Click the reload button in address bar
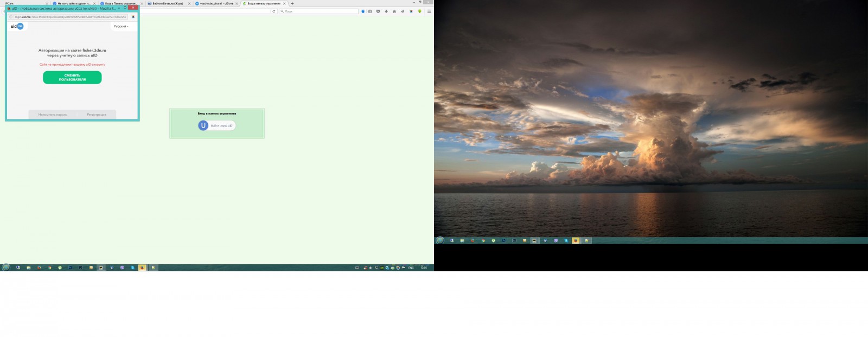This screenshot has width=868, height=337. 274,11
